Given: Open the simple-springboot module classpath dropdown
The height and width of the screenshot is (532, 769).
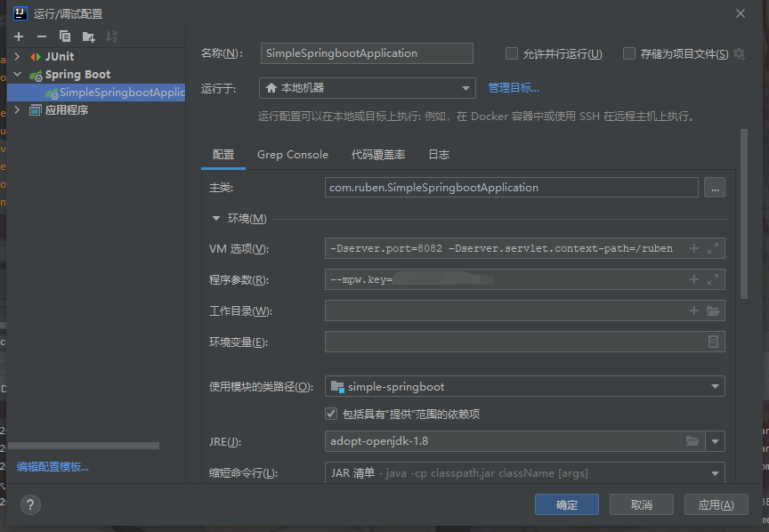Looking at the screenshot, I should point(524,387).
